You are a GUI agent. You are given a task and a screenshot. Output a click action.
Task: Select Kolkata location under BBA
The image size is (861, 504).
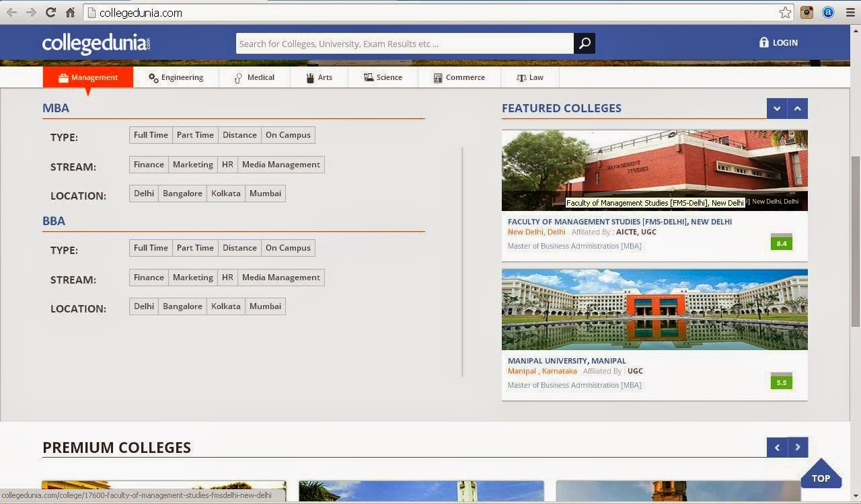click(226, 306)
